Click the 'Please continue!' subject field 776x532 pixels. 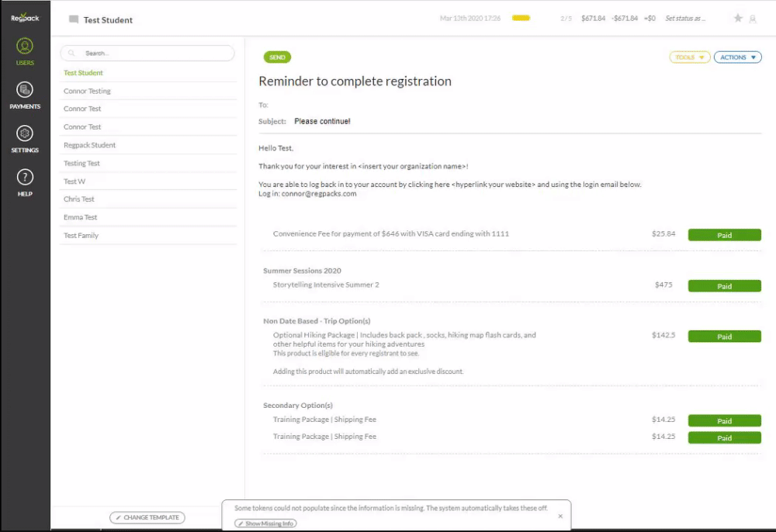click(322, 121)
